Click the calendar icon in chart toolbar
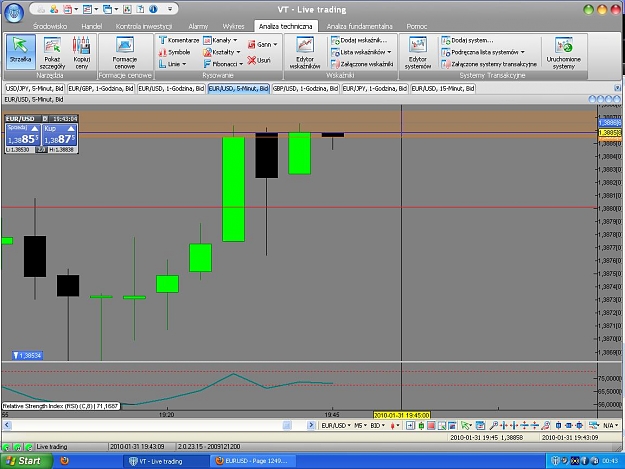This screenshot has width=625, height=469. point(480,426)
